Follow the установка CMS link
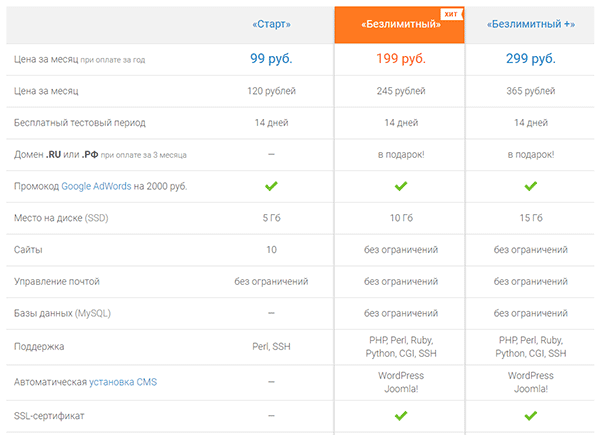The image size is (600, 435). [123, 382]
